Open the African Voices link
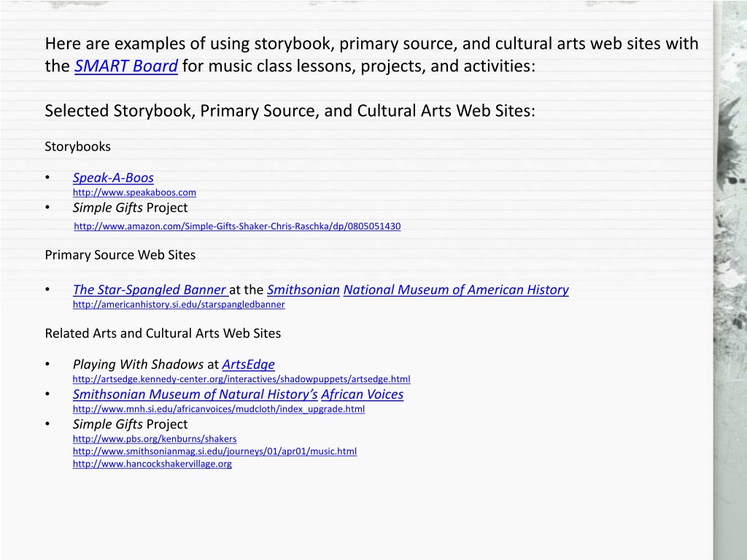 [x=362, y=394]
